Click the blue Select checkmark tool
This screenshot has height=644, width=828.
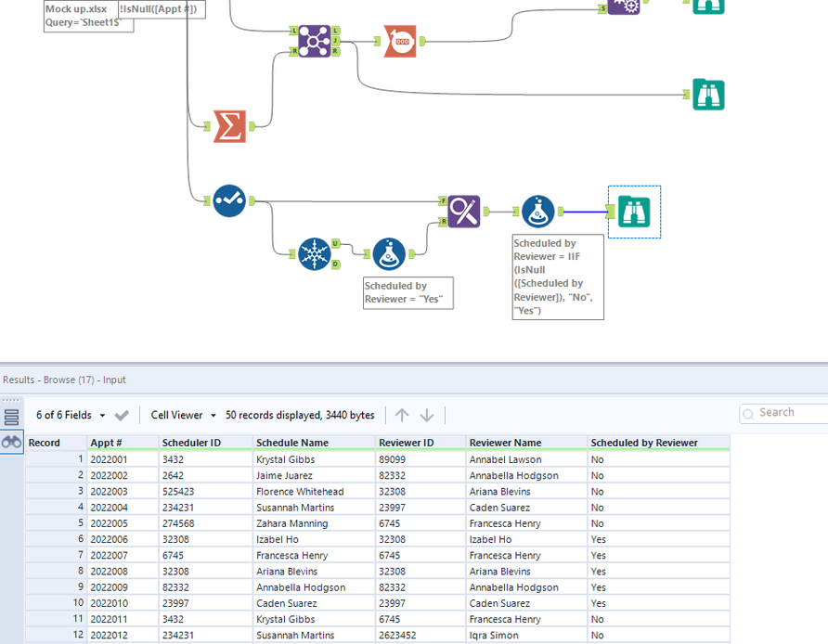(229, 200)
